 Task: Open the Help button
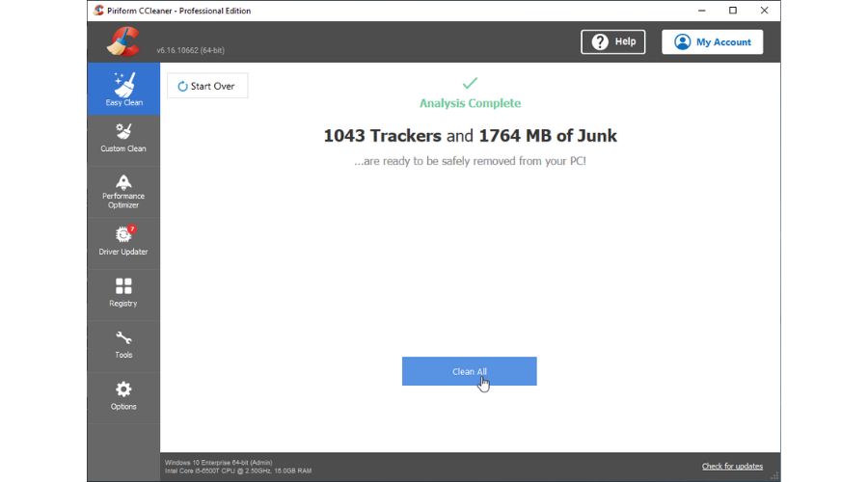tap(612, 42)
